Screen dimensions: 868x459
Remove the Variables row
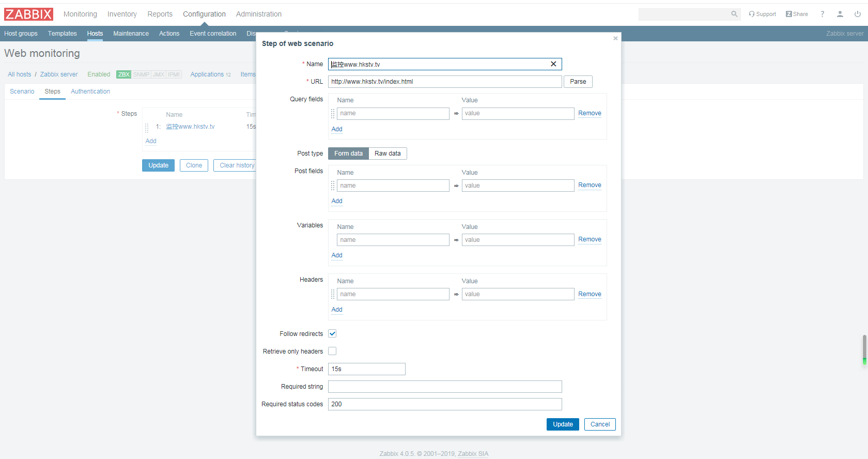tap(590, 239)
